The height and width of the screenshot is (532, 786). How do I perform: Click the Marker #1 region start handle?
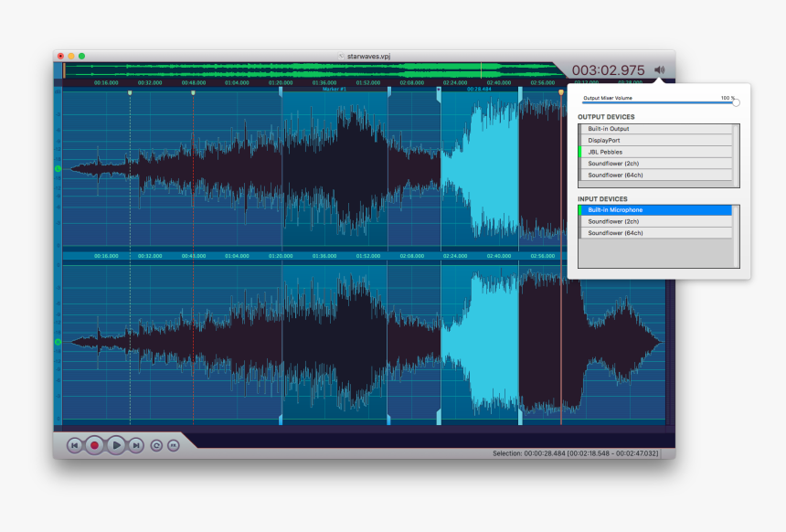pos(281,91)
